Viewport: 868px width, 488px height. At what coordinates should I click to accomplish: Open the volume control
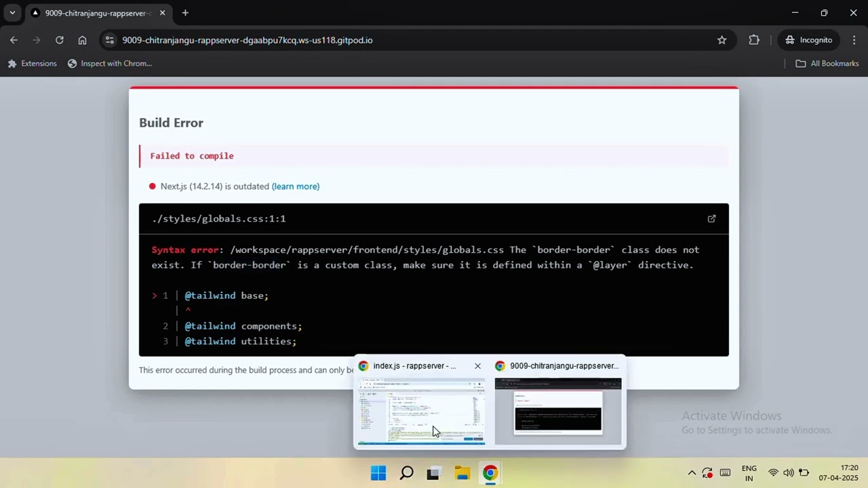tap(788, 473)
